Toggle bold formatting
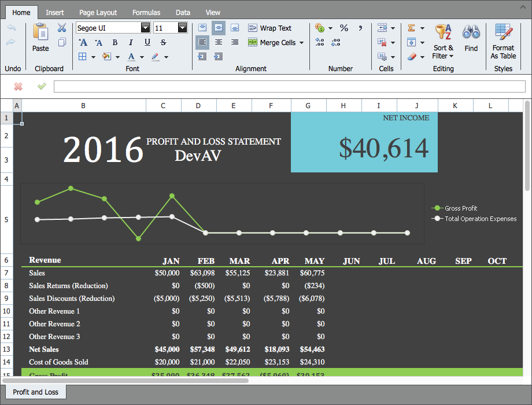Image resolution: width=532 pixels, height=405 pixels. (x=115, y=42)
